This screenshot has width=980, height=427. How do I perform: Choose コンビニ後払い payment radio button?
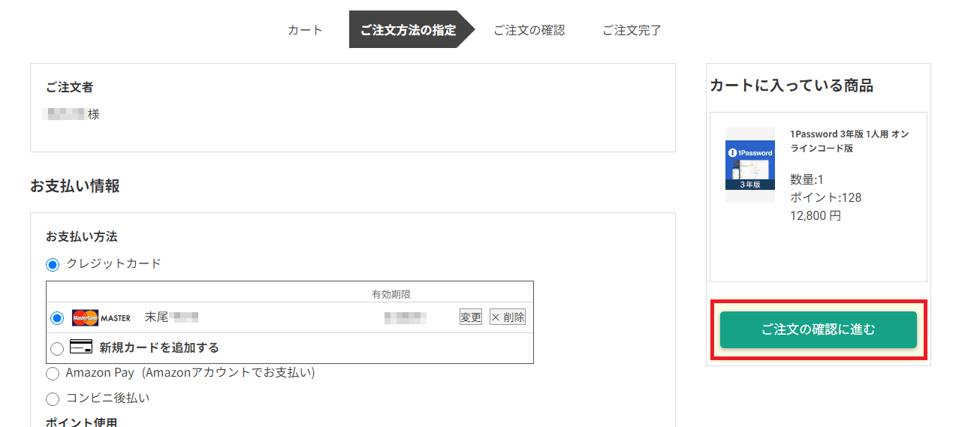[x=53, y=398]
